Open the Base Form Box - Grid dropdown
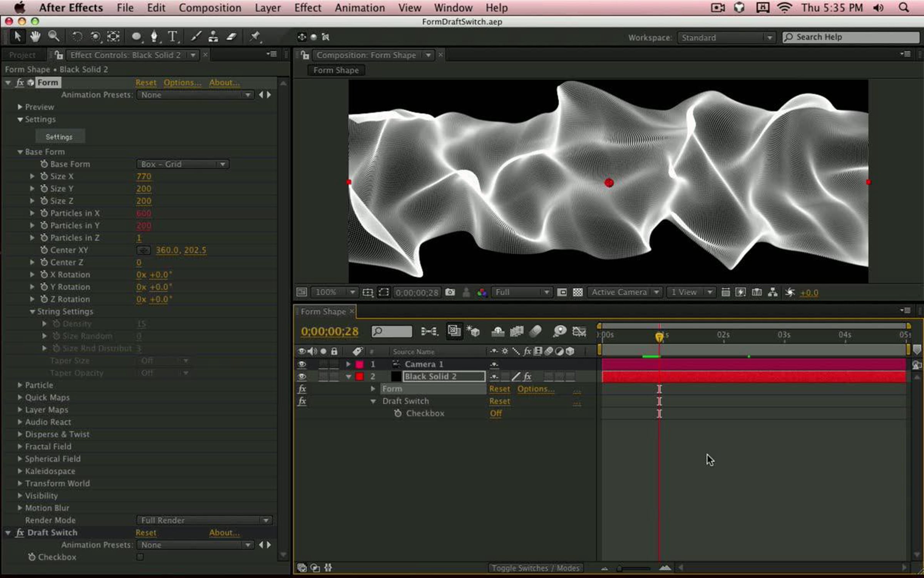924x578 pixels. 183,164
